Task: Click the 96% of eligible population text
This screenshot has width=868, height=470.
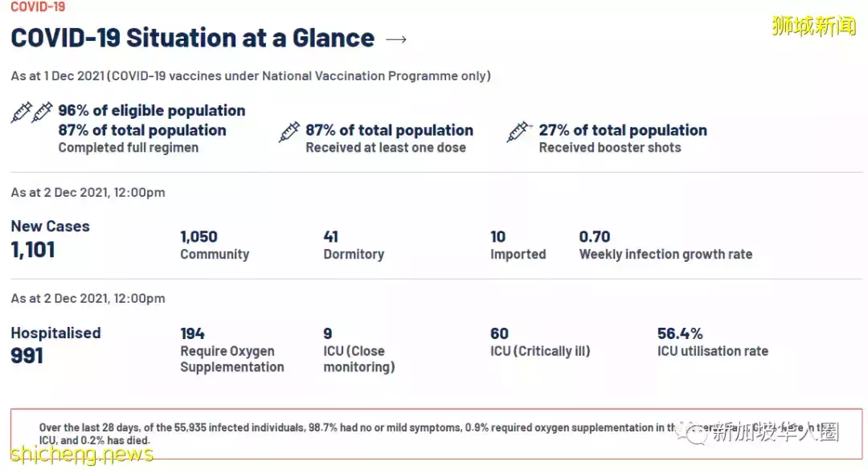Action: [x=152, y=111]
